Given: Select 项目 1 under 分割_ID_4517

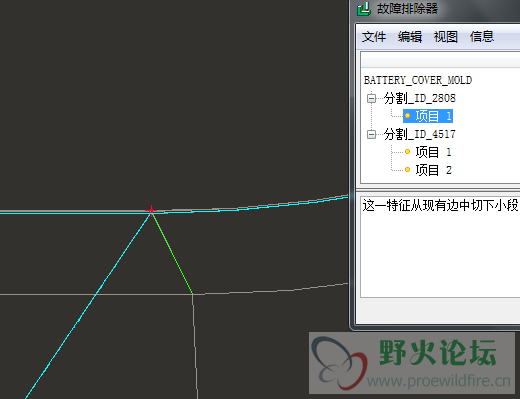Looking at the screenshot, I should tap(433, 152).
